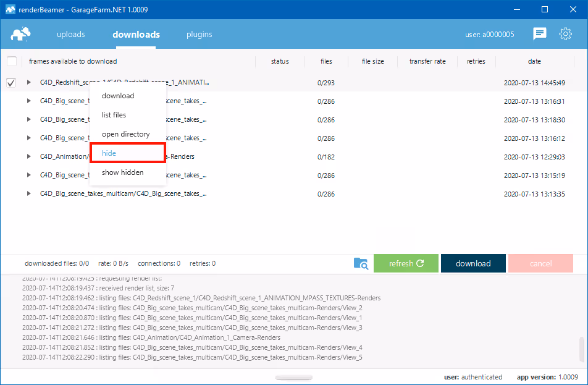This screenshot has width=588, height=385.
Task: Click hide in the context menu
Action: [128, 153]
